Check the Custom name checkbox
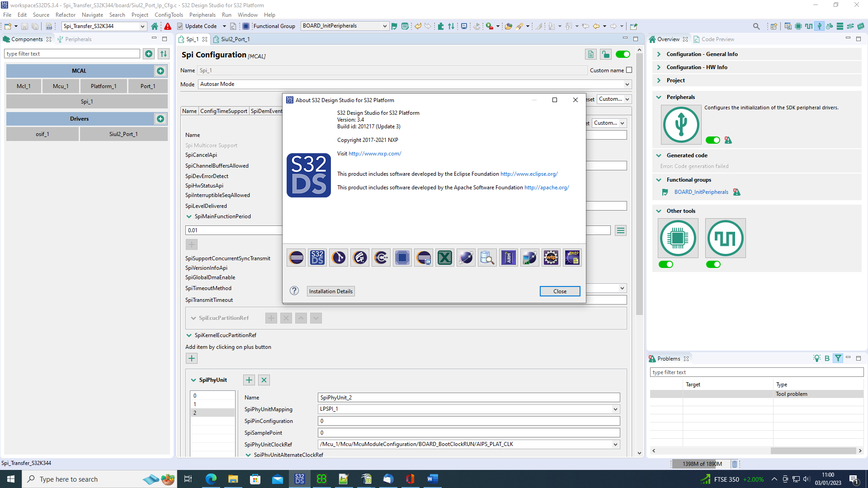Viewport: 868px width, 488px height. 629,70
